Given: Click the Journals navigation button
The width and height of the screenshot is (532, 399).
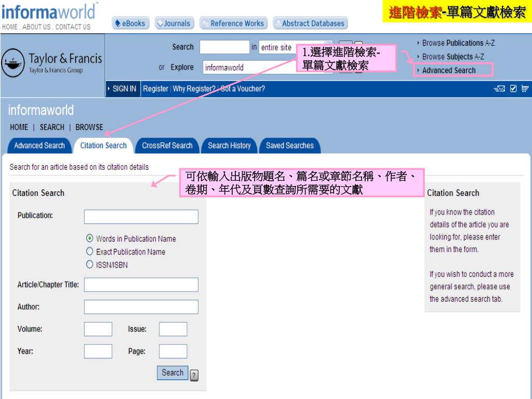Looking at the screenshot, I should (175, 23).
